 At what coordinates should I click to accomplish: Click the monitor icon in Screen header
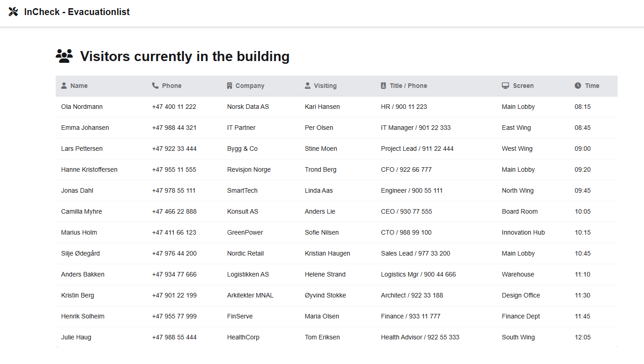(x=505, y=86)
